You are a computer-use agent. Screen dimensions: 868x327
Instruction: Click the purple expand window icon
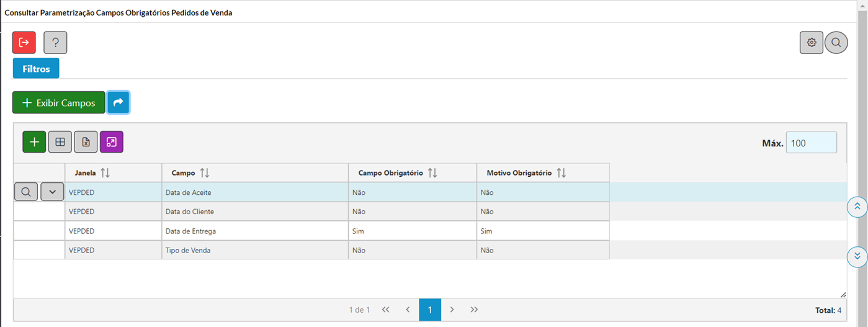(x=112, y=142)
